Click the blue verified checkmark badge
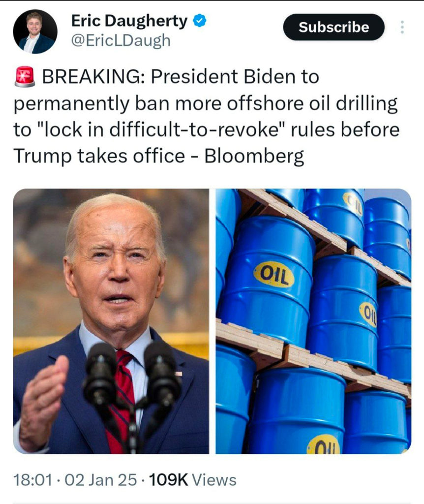 click(x=199, y=21)
